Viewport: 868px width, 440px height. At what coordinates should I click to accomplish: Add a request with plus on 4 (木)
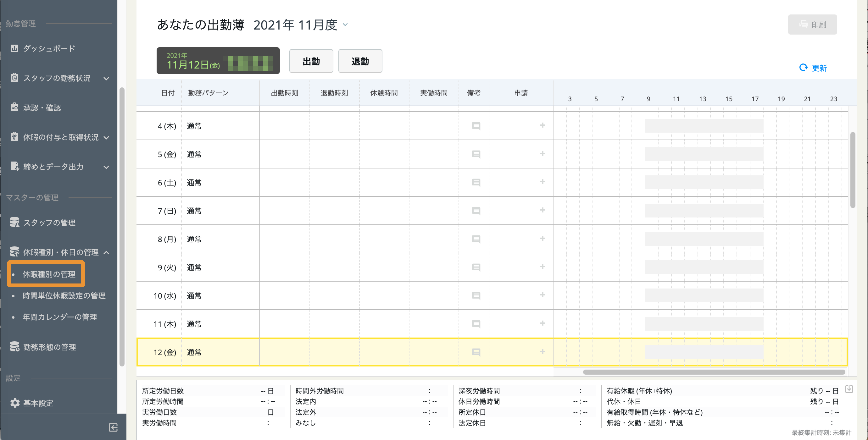coord(542,125)
